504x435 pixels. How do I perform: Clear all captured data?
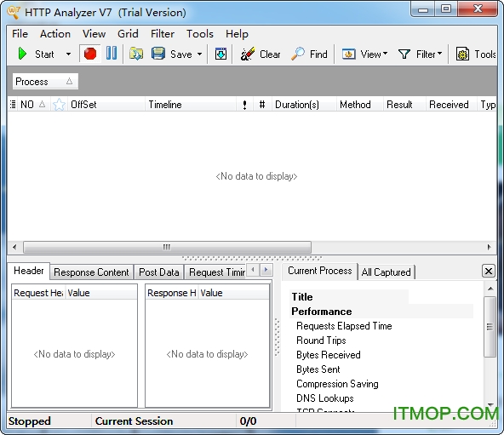pyautogui.click(x=261, y=54)
